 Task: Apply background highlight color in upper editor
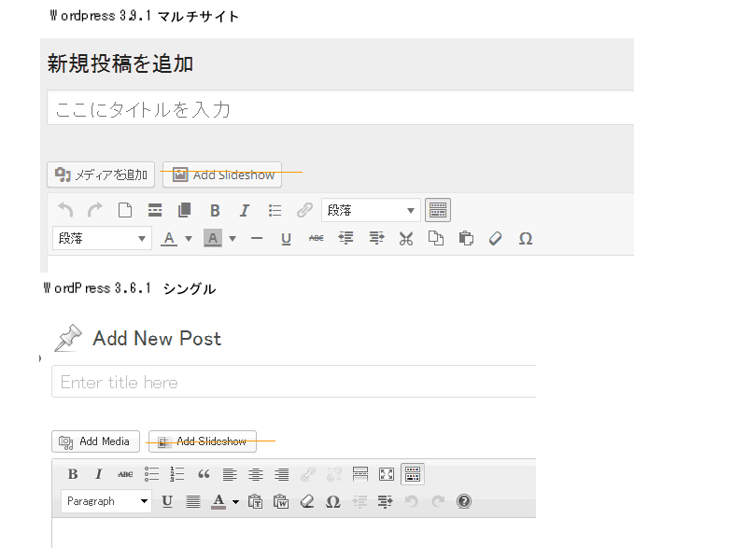pyautogui.click(x=213, y=238)
